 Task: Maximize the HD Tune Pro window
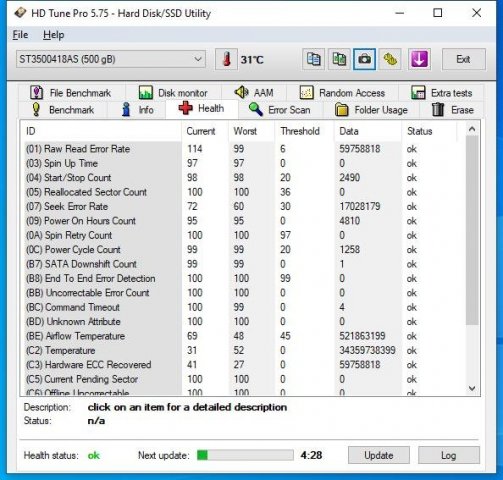437,13
